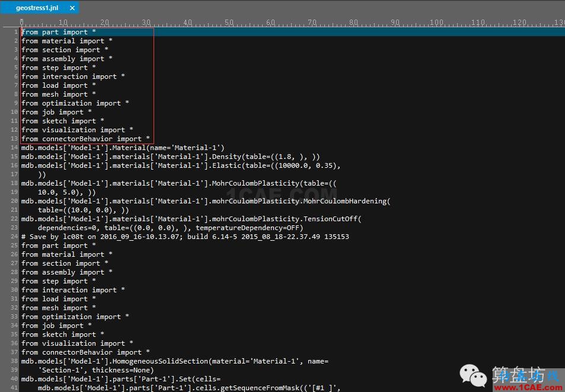The image size is (565, 392).
Task: Click 'from step import *' on line 5
Action: click(x=58, y=68)
